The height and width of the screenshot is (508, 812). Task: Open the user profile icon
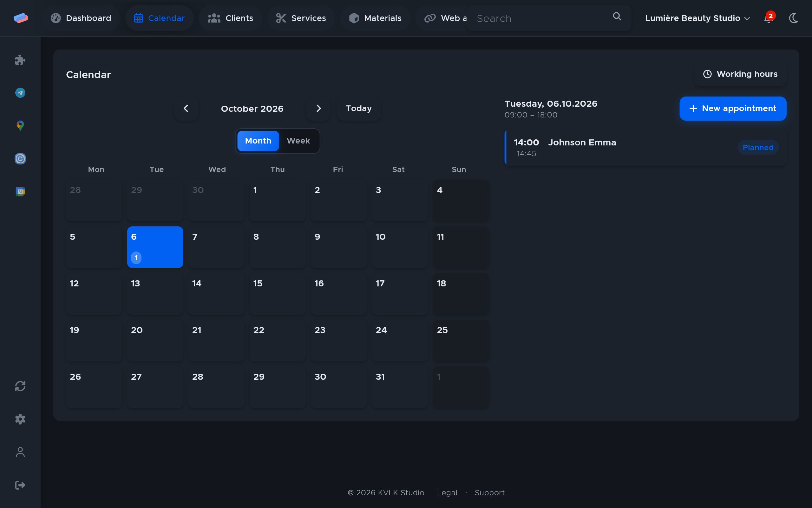(x=20, y=452)
